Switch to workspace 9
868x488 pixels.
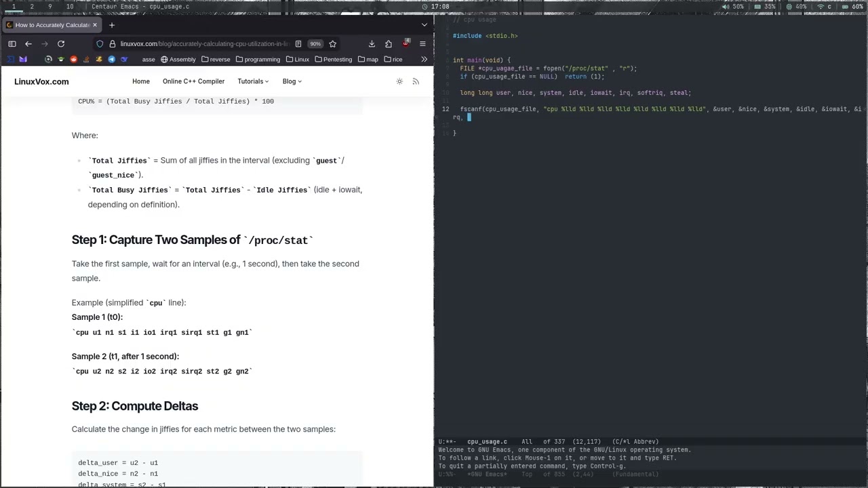click(x=50, y=6)
